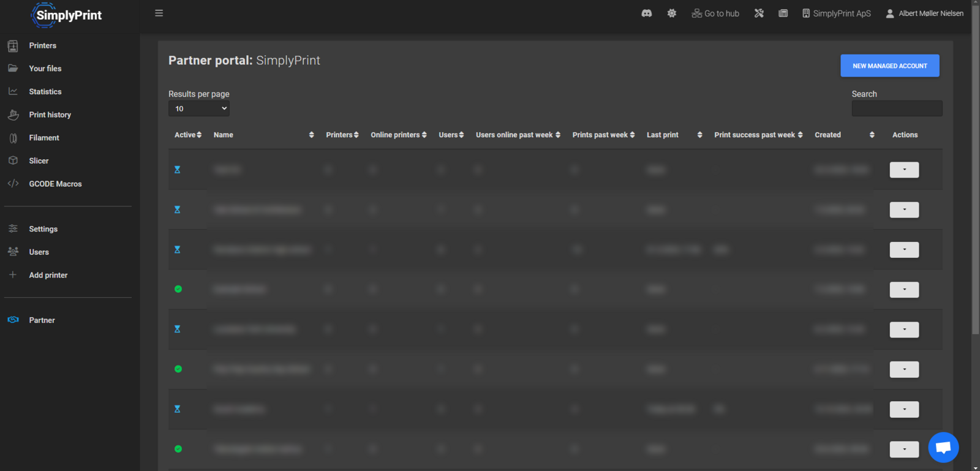Click the Slicer cube icon

[x=13, y=160]
